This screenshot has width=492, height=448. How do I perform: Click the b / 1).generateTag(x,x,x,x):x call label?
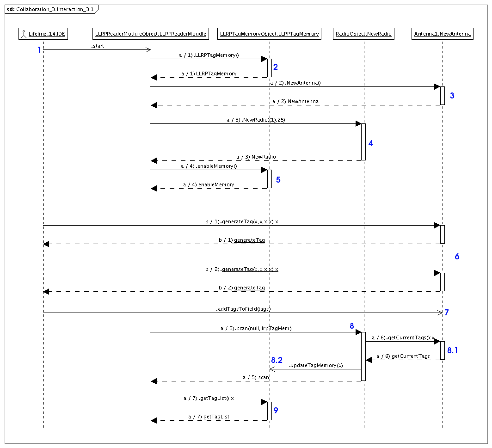[x=242, y=222]
